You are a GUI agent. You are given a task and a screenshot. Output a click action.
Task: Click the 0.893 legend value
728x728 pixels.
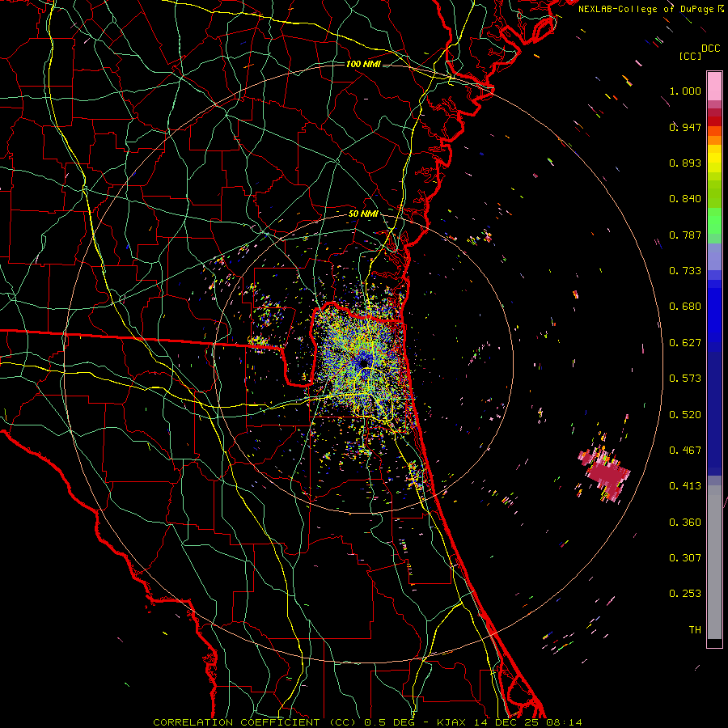click(685, 163)
